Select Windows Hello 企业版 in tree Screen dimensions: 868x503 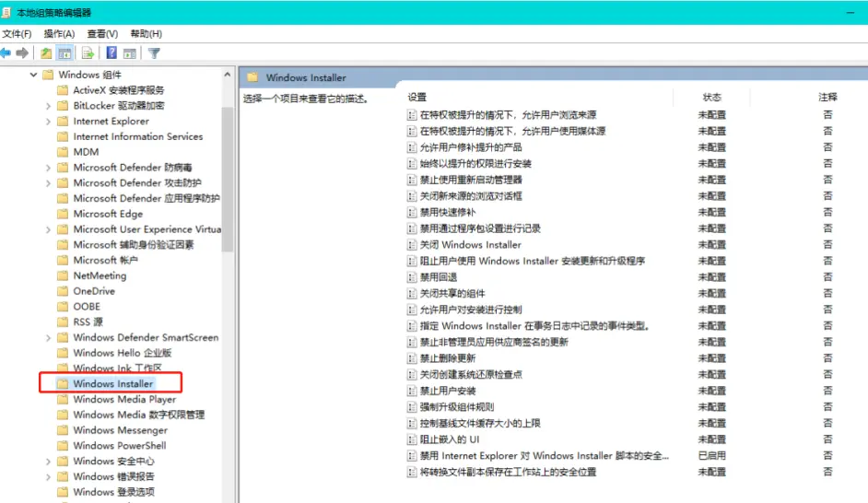(123, 353)
